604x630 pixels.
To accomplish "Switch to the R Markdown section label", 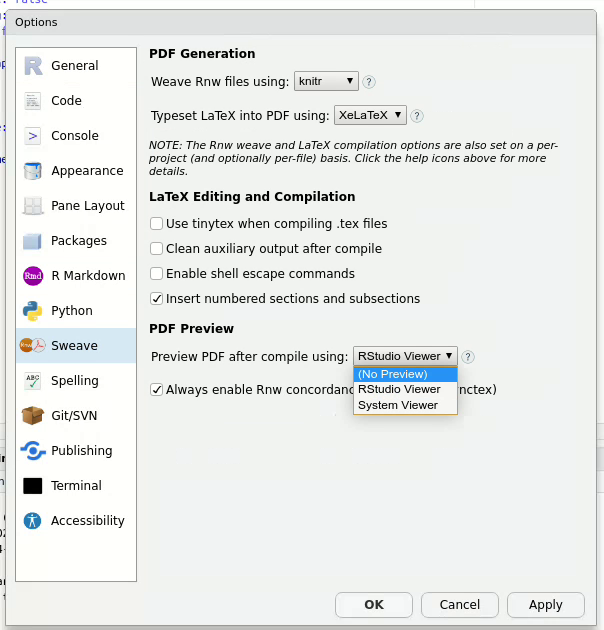I will [88, 276].
